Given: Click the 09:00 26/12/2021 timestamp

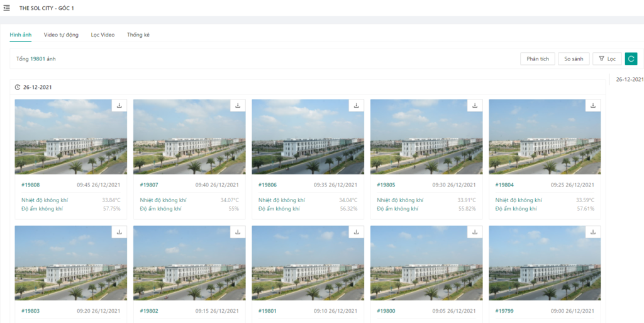Looking at the screenshot, I should pyautogui.click(x=572, y=311).
